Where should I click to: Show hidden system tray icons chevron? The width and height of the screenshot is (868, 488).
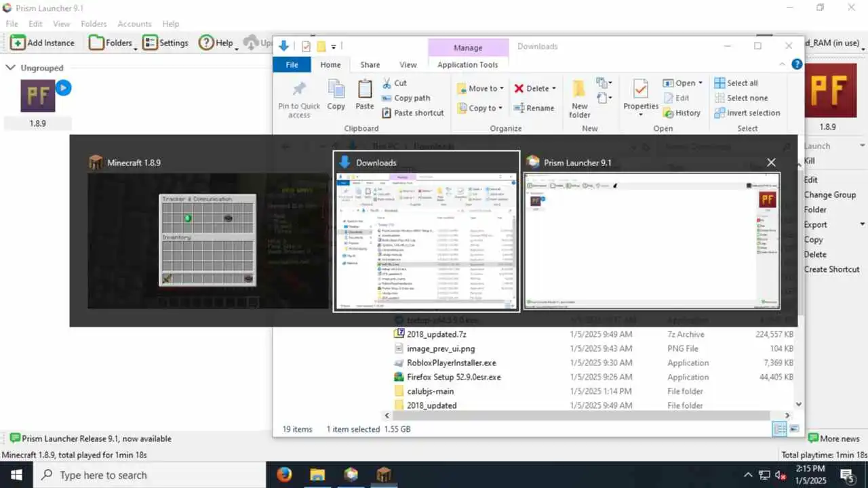(748, 474)
